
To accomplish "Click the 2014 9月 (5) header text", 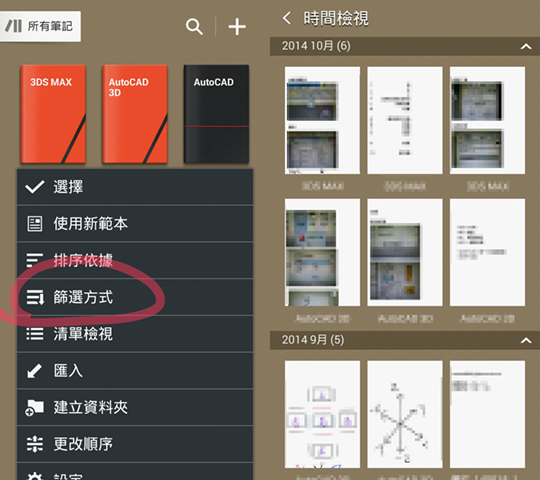I will [313, 340].
